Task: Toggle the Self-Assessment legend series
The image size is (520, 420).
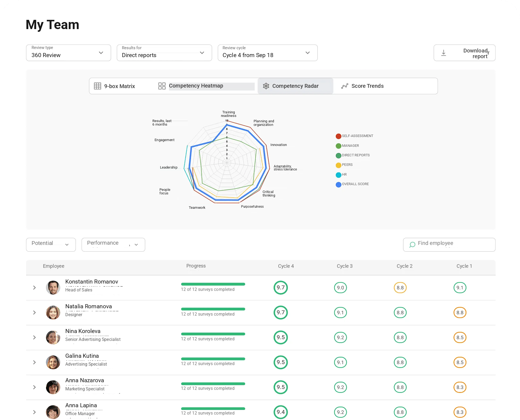Action: (x=354, y=136)
